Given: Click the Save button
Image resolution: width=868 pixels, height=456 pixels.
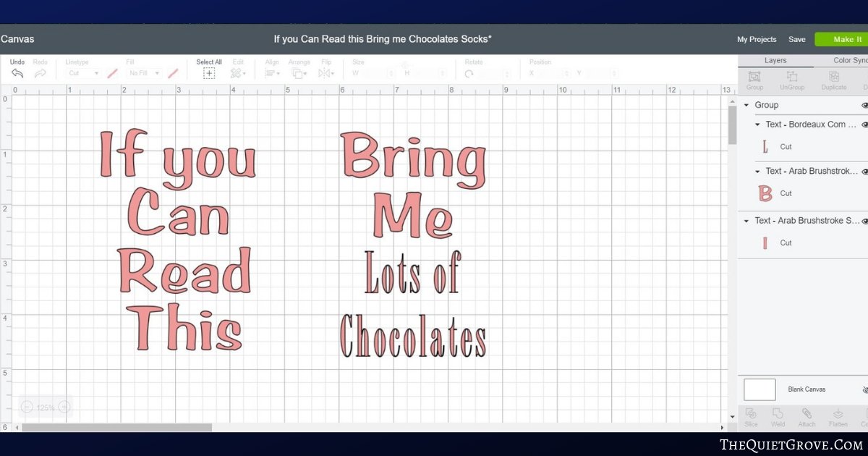Looking at the screenshot, I should [796, 40].
